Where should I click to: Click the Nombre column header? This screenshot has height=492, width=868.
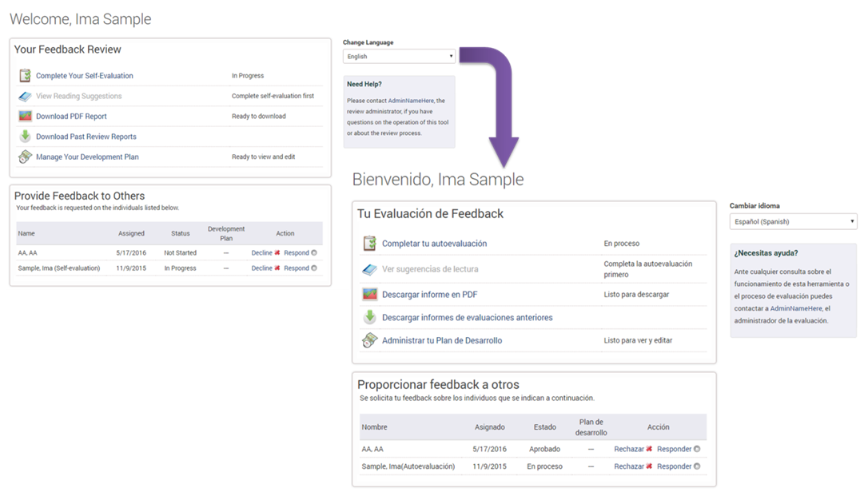tap(374, 427)
